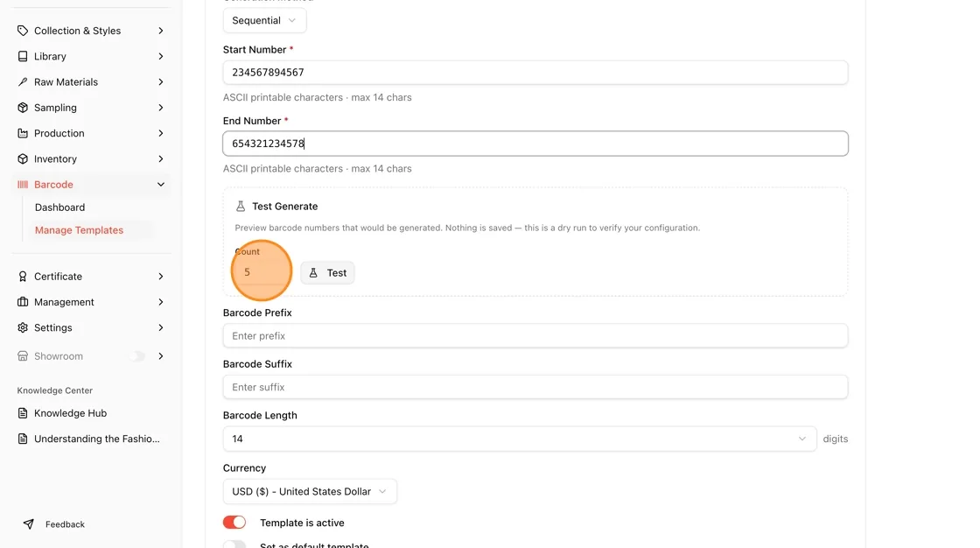Image resolution: width=980 pixels, height=548 pixels.
Task: Open the Sequential generation method dropdown
Action: tap(264, 21)
